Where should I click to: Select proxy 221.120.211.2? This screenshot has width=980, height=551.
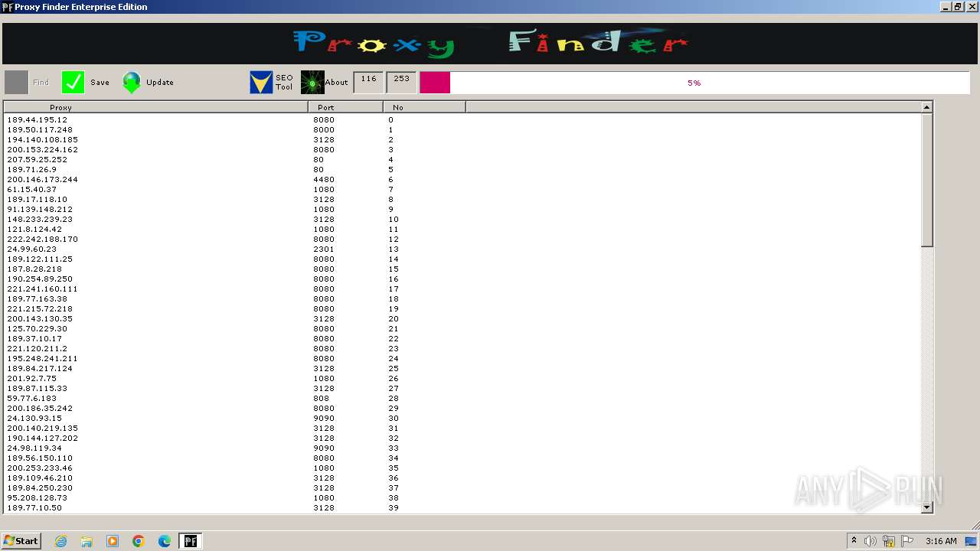pos(37,349)
